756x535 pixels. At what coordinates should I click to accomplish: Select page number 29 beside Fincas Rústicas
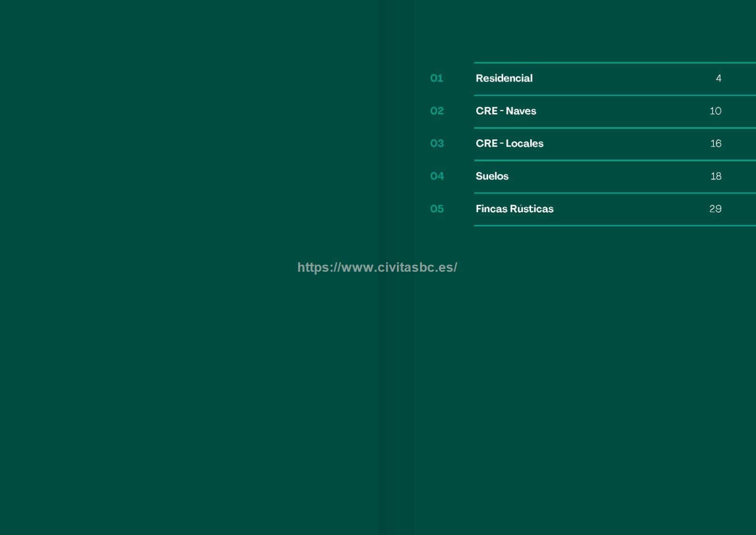(715, 209)
